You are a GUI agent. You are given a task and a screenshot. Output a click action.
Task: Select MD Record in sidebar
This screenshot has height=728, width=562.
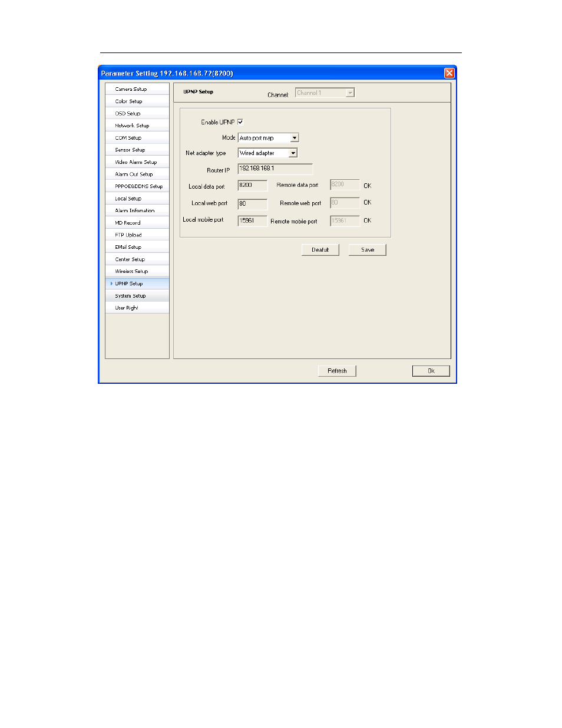137,223
